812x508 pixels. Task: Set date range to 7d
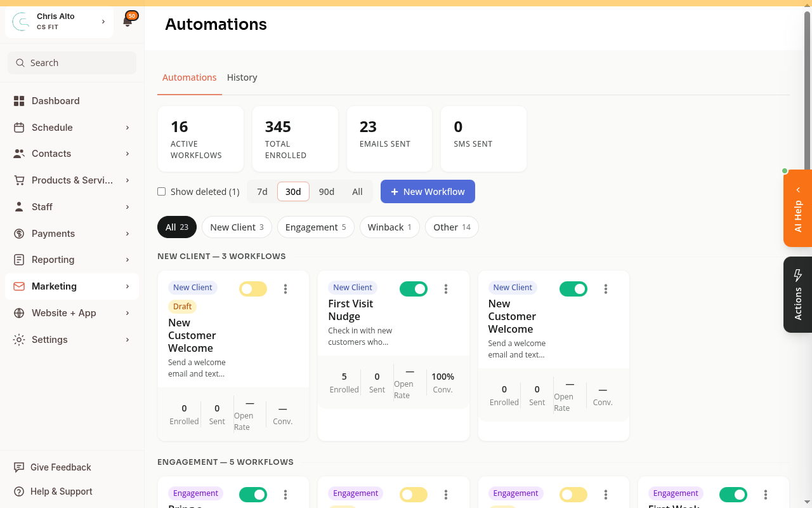coord(262,192)
